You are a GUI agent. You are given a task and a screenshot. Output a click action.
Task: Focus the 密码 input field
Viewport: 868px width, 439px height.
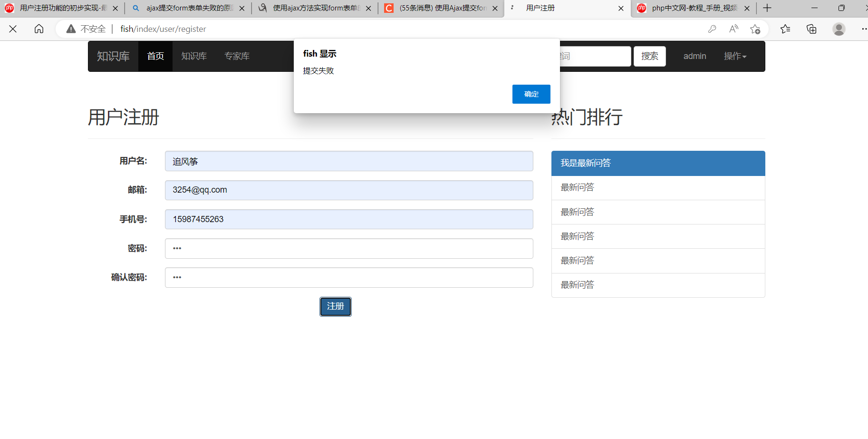[349, 249]
